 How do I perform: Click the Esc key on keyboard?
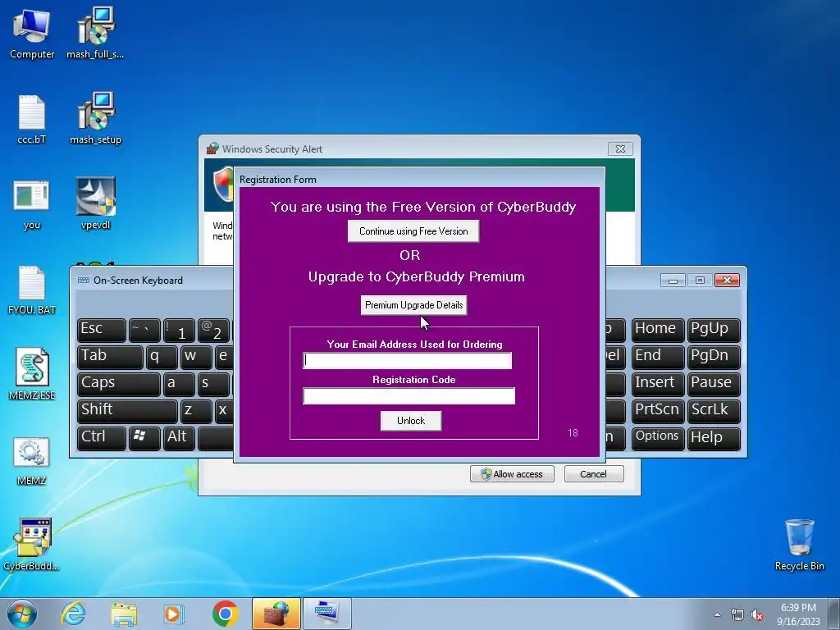(102, 330)
